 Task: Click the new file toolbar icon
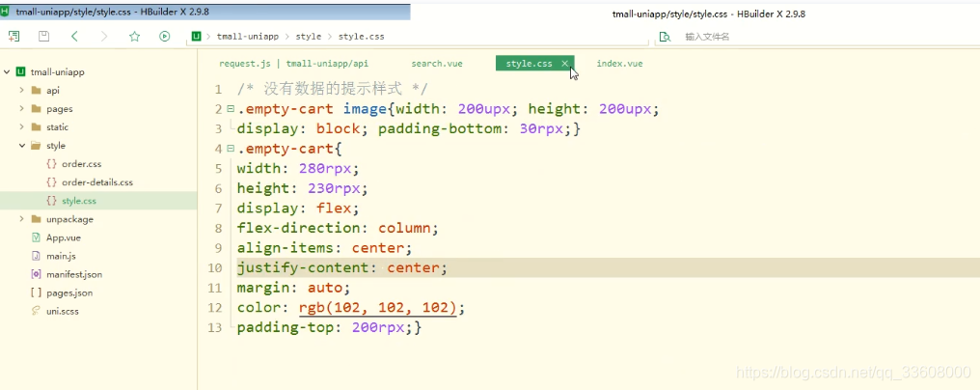(14, 37)
